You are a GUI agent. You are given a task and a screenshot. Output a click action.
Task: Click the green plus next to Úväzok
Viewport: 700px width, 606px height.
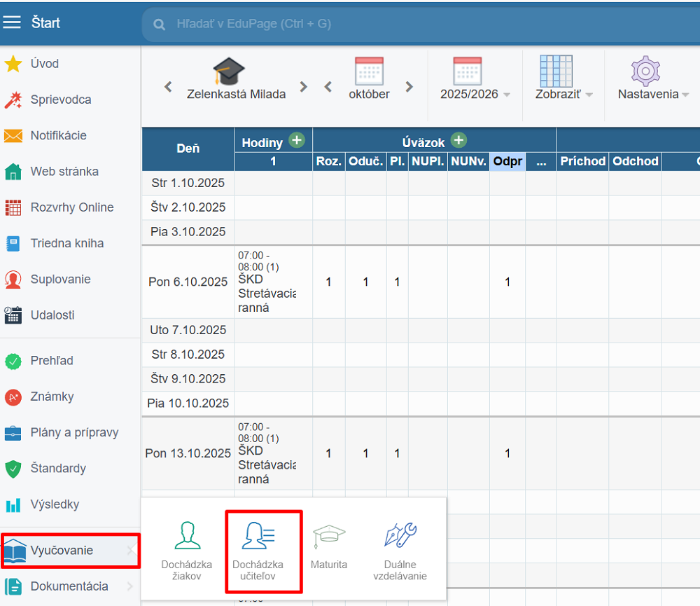pos(458,141)
